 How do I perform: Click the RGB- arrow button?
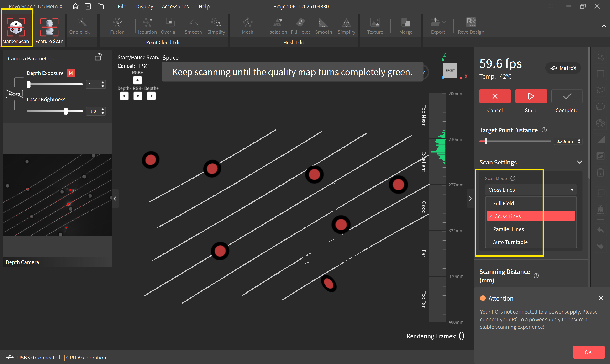tap(138, 96)
